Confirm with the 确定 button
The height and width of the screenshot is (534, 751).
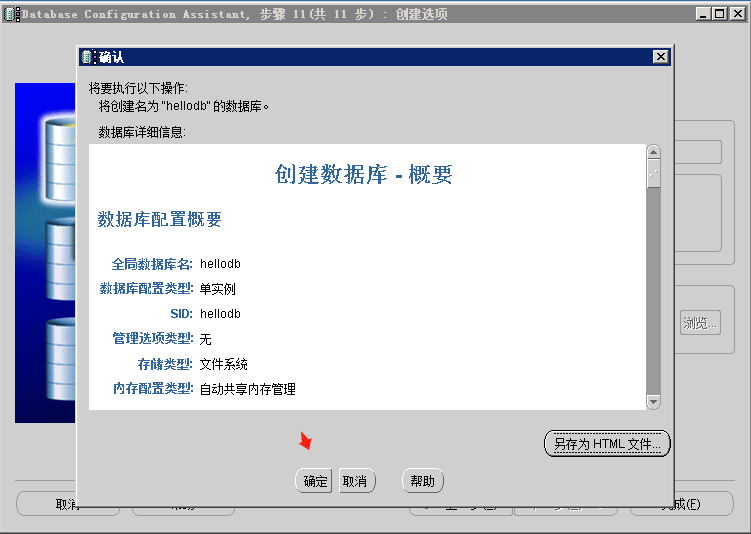pyautogui.click(x=314, y=481)
